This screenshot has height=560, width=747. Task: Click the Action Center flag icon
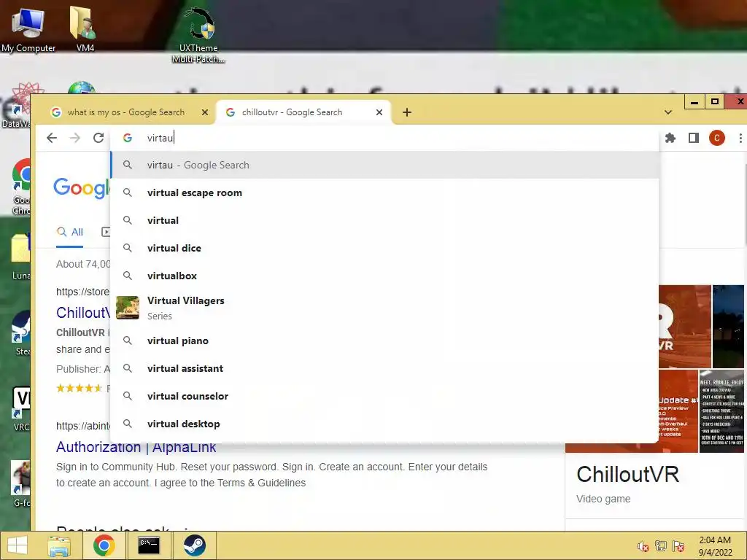pyautogui.click(x=678, y=546)
